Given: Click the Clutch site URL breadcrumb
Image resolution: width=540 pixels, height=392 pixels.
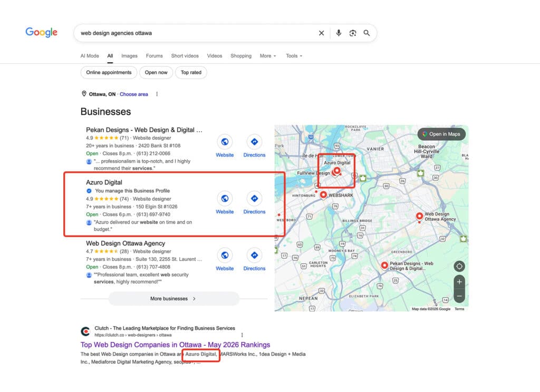Looking at the screenshot, I should [133, 335].
